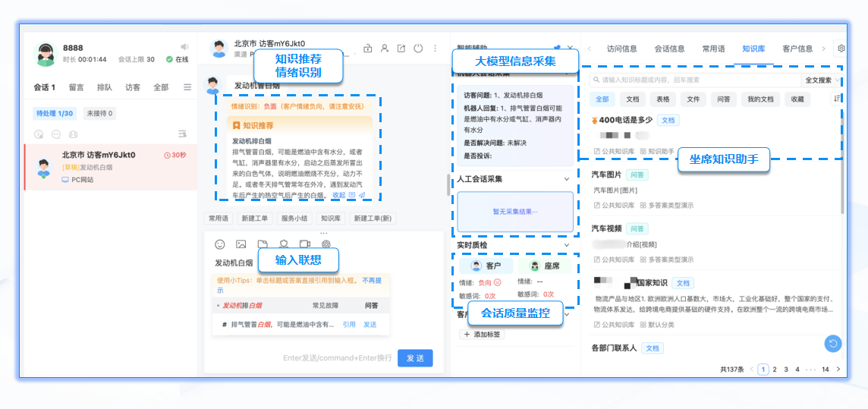Collapse the 实时质检 section
Image resolution: width=868 pixels, height=409 pixels.
tap(567, 245)
